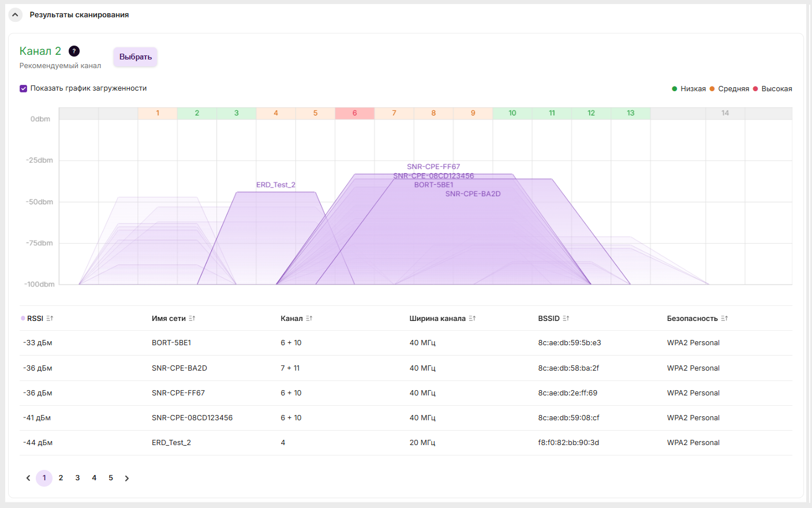Sort by Безопасность column icon
This screenshot has height=508, width=812.
click(x=724, y=319)
